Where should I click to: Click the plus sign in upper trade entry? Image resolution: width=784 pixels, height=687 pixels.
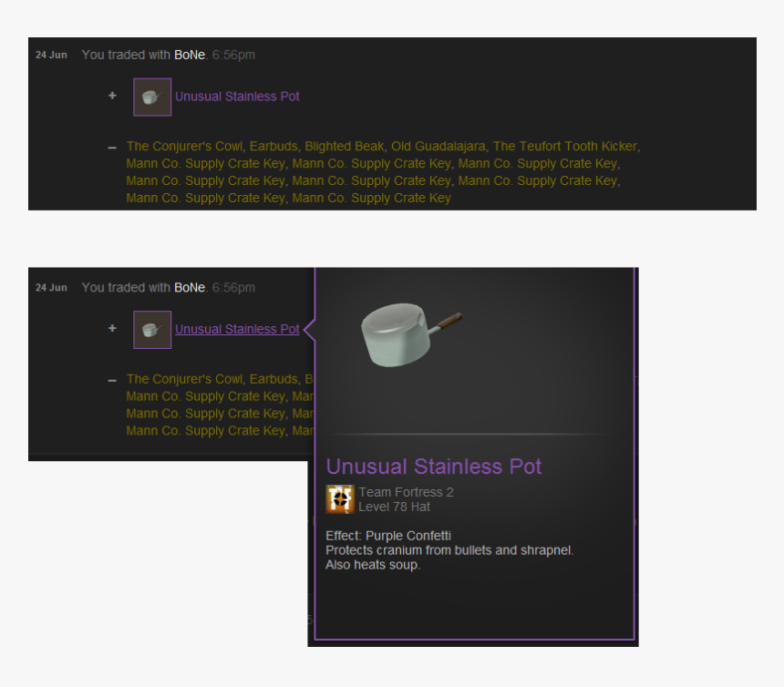click(x=112, y=95)
